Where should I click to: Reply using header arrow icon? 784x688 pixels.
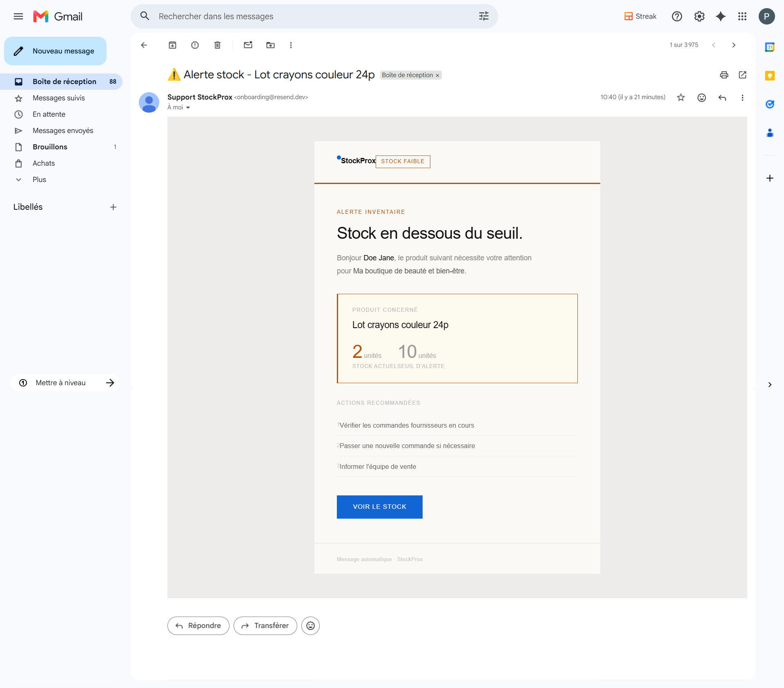(x=722, y=98)
